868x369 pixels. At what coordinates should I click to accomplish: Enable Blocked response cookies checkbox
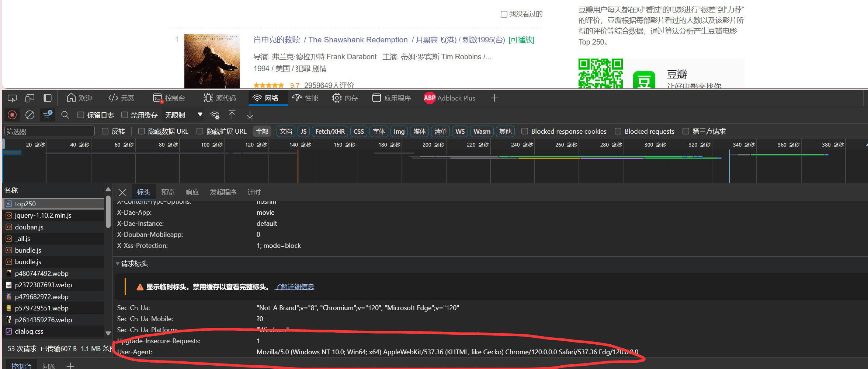[525, 131]
